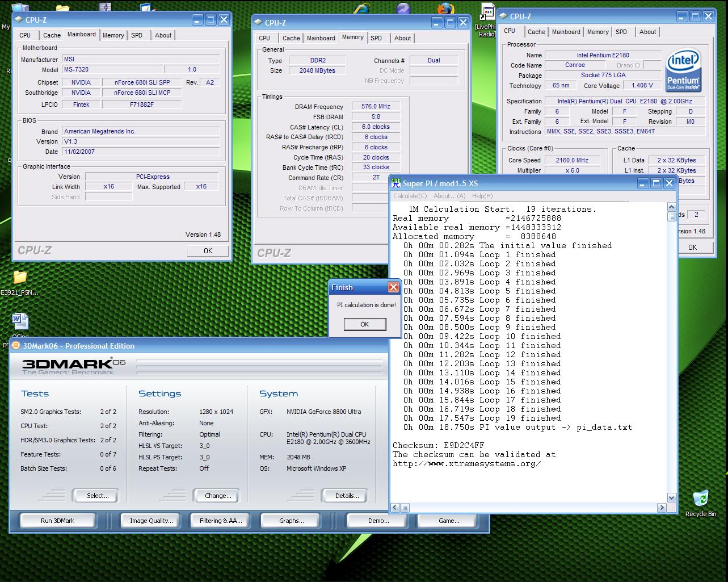
Task: Click the Manufacturer field showing MSI
Action: coord(141,59)
